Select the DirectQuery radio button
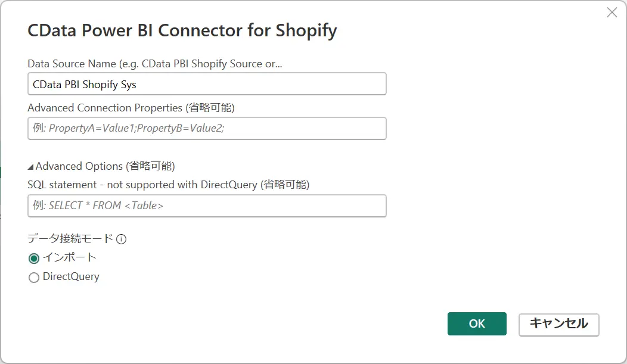Image resolution: width=627 pixels, height=364 pixels. coord(34,278)
